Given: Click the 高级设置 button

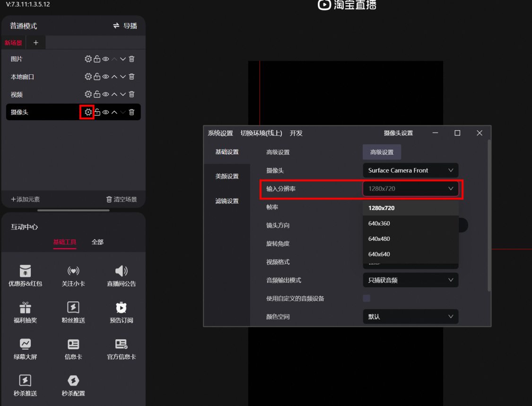Looking at the screenshot, I should [382, 152].
